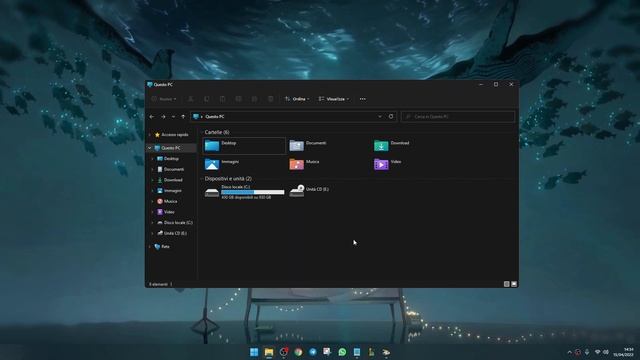Open the Visualizza view dropdown
Viewport: 640px width, 360px height.
pyautogui.click(x=333, y=99)
